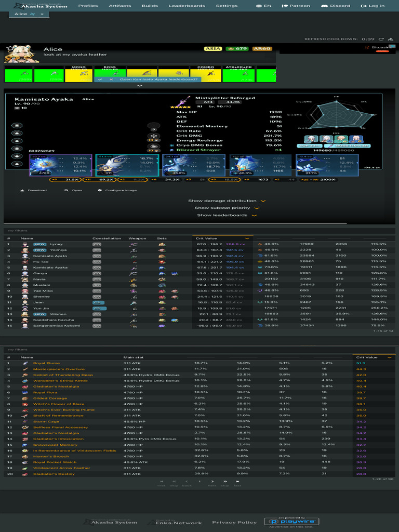Click the Hu Tao character icon

25,262
